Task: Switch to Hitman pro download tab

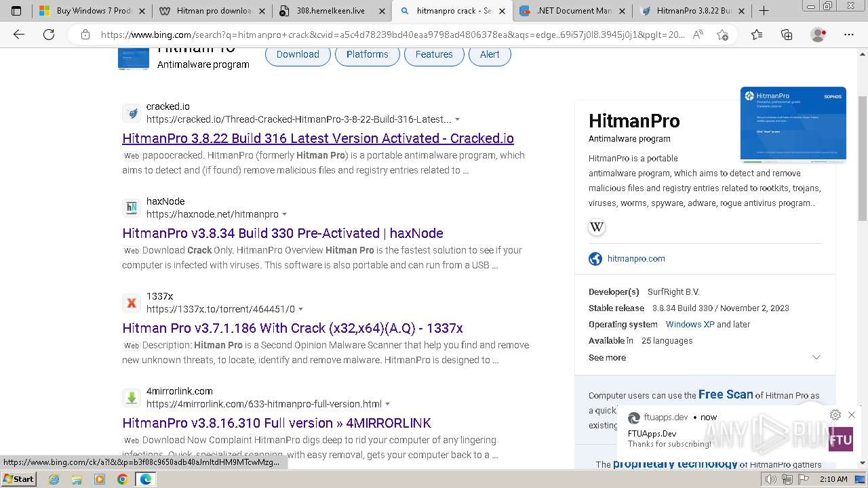Action: (x=211, y=11)
